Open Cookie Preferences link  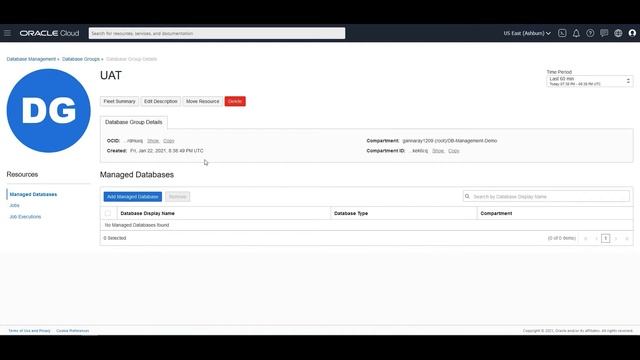point(73,331)
